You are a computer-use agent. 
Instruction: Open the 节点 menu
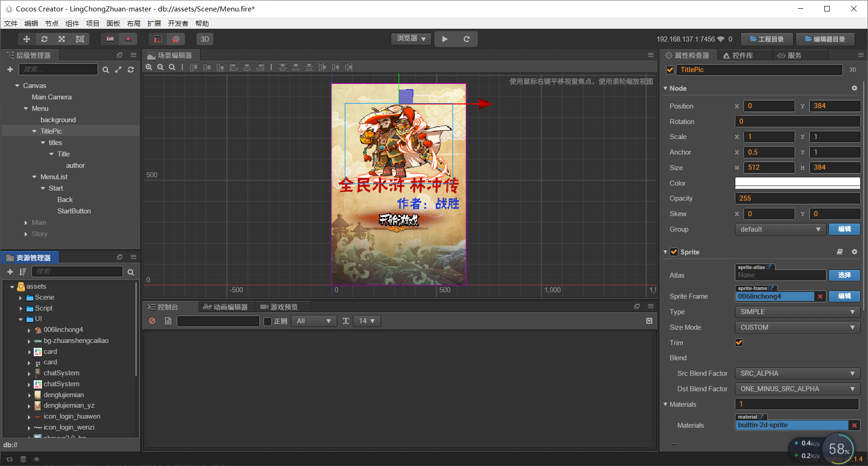[52, 24]
